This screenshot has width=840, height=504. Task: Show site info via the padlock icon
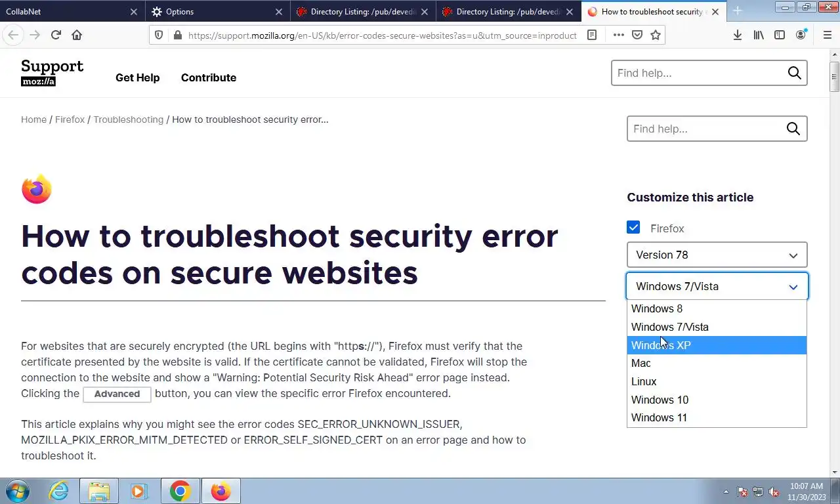(x=177, y=35)
